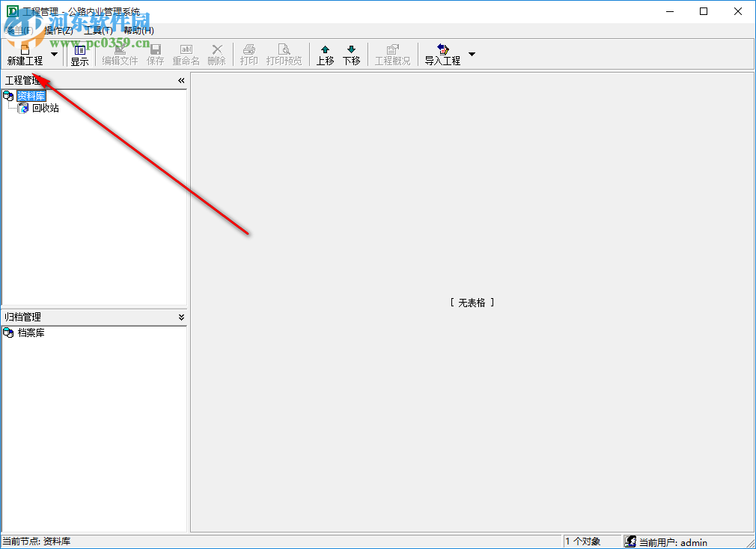
Task: Select the 回收站 tree node
Action: [46, 108]
